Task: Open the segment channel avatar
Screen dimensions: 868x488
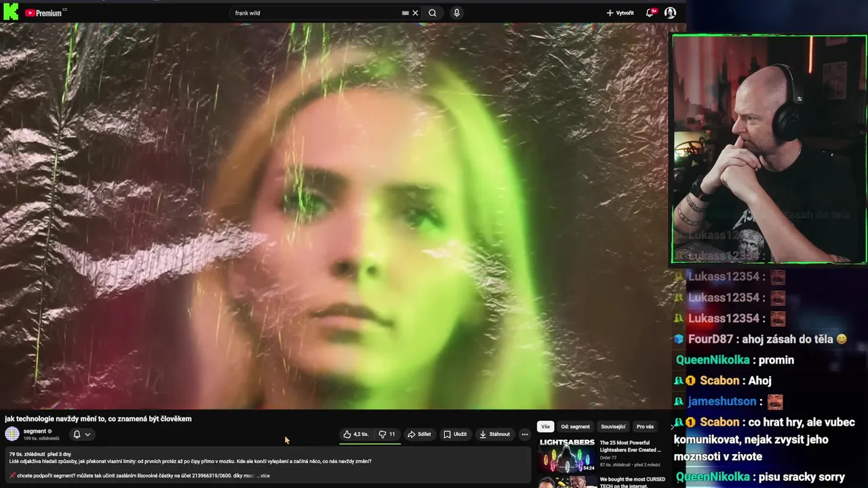Action: coord(12,434)
